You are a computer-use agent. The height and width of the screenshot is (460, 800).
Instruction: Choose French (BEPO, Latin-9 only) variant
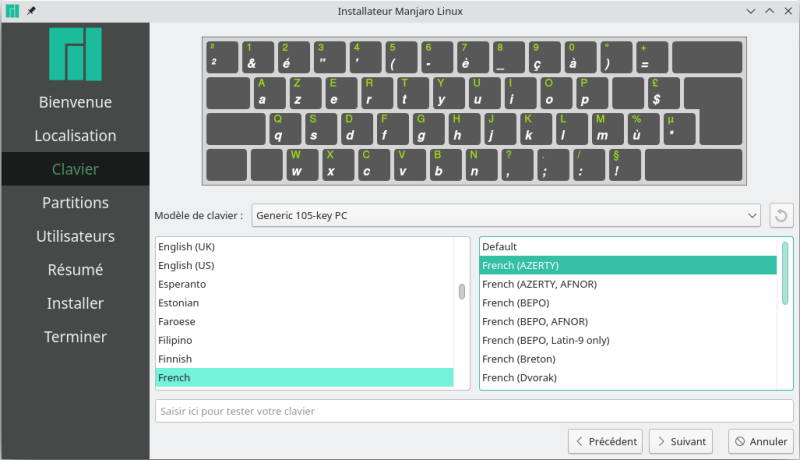(x=629, y=340)
